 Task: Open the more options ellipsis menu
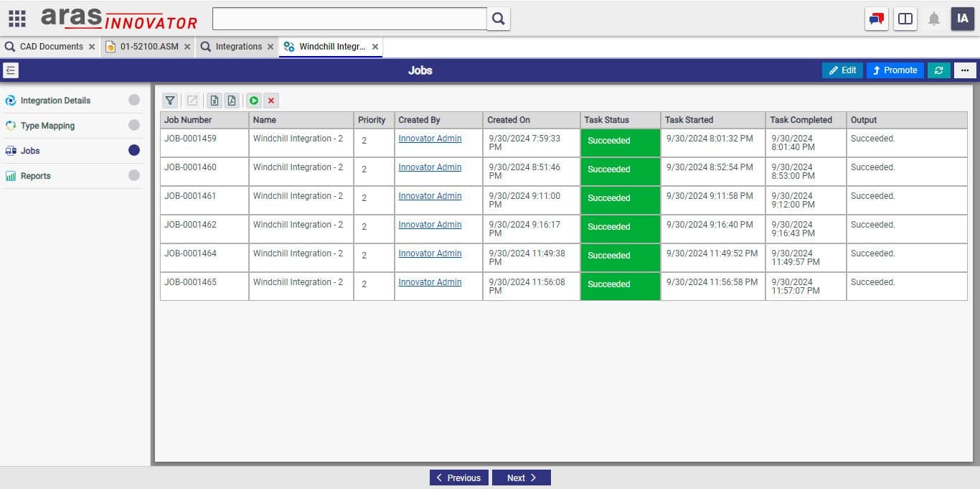tap(965, 70)
